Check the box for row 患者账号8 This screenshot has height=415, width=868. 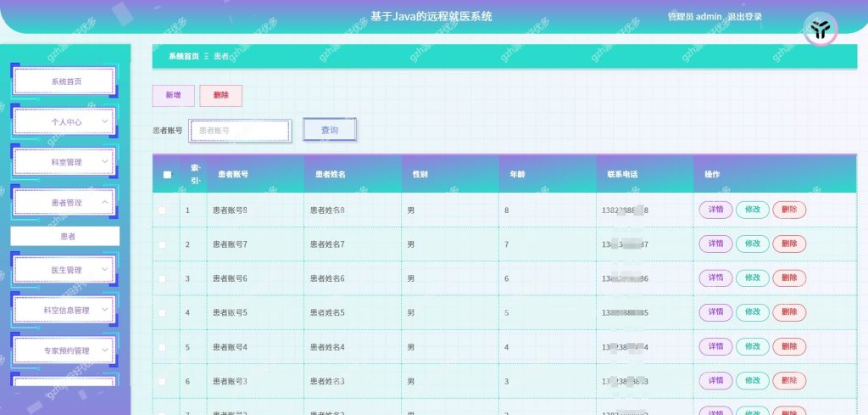click(162, 210)
